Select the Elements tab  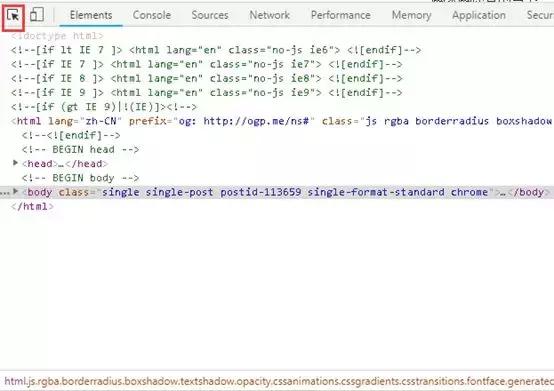91,15
